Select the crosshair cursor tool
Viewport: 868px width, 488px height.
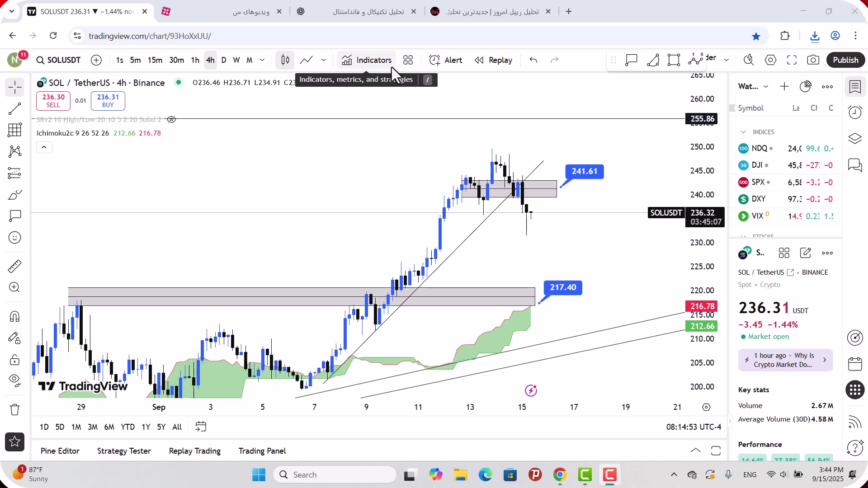tap(14, 87)
